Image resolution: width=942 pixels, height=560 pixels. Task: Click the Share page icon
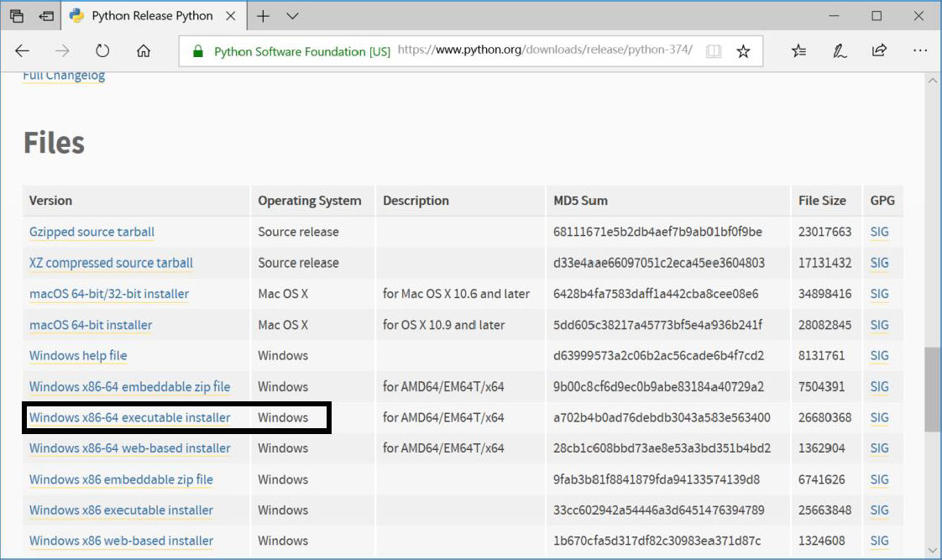(879, 51)
